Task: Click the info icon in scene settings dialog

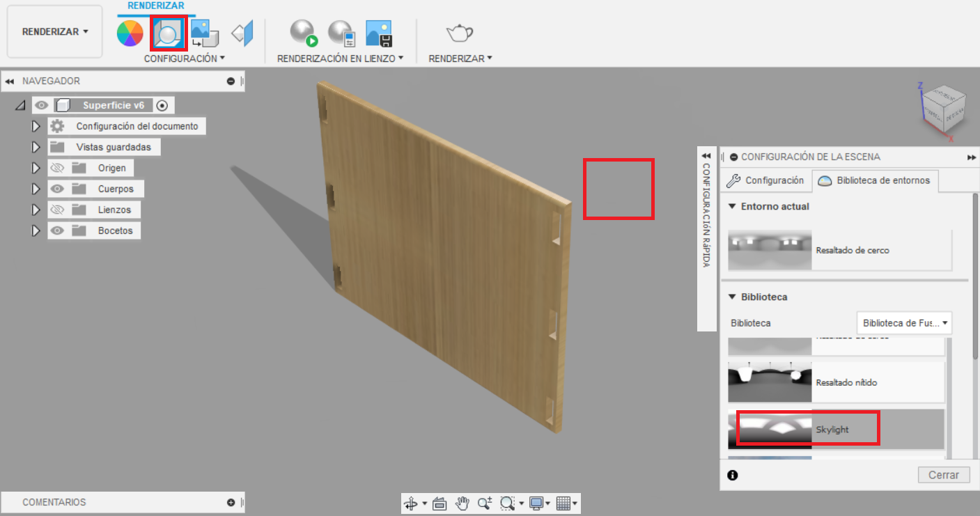Action: click(732, 476)
